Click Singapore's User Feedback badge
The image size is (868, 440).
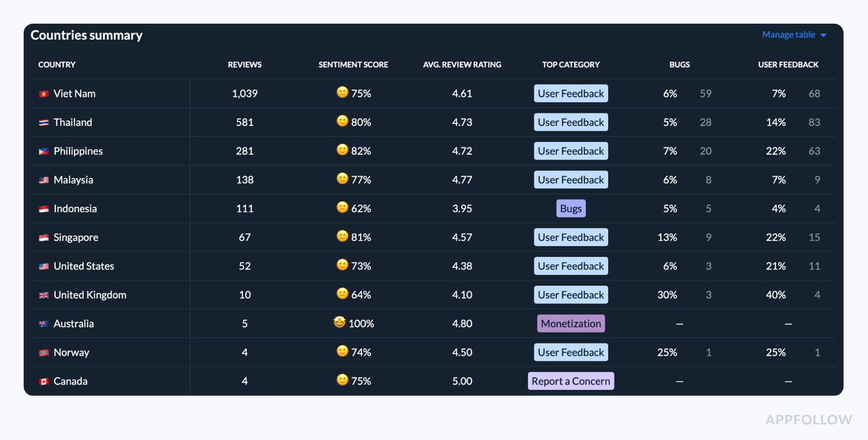click(570, 237)
